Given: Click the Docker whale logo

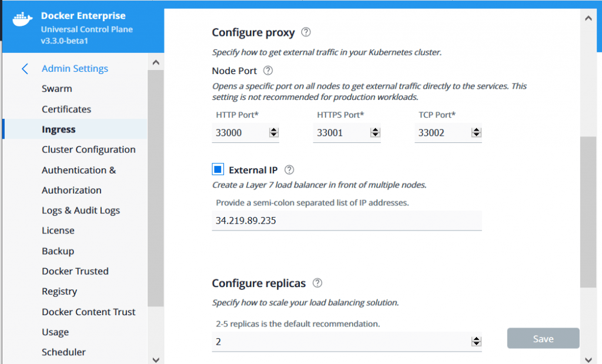Looking at the screenshot, I should tap(22, 19).
